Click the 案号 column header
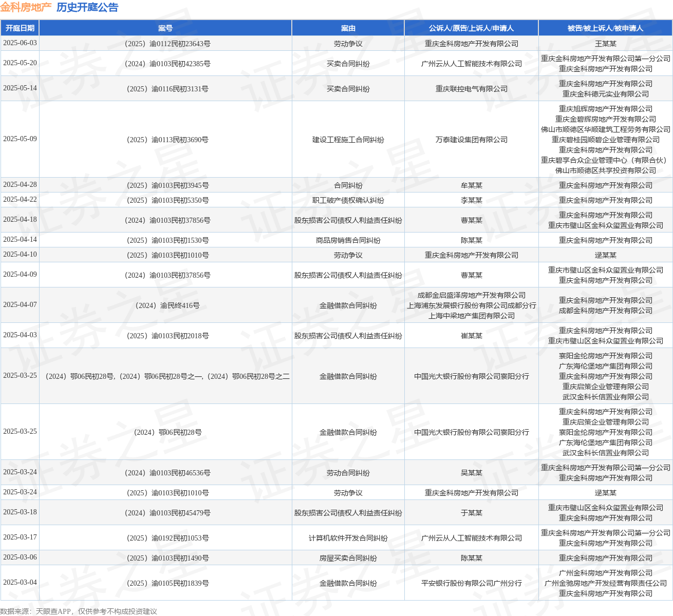673x616 pixels. (165, 28)
